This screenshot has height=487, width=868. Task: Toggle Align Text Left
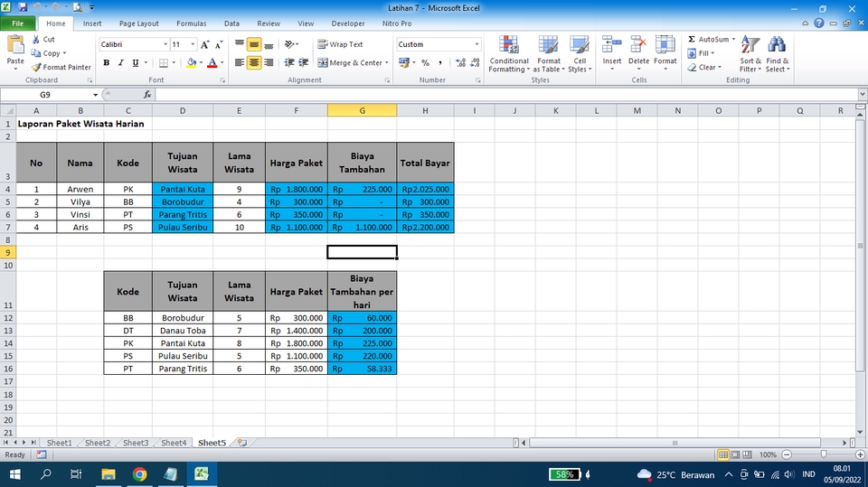click(x=239, y=62)
